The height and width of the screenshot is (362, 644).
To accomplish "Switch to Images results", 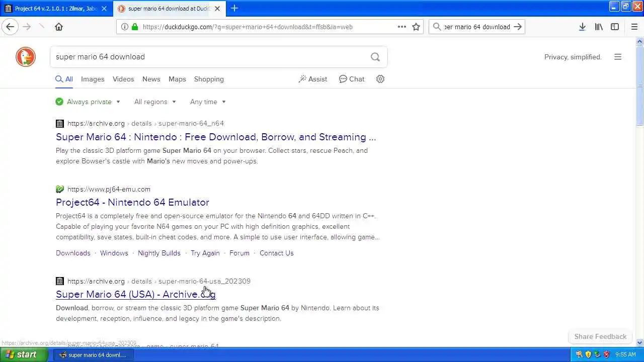I will [93, 79].
